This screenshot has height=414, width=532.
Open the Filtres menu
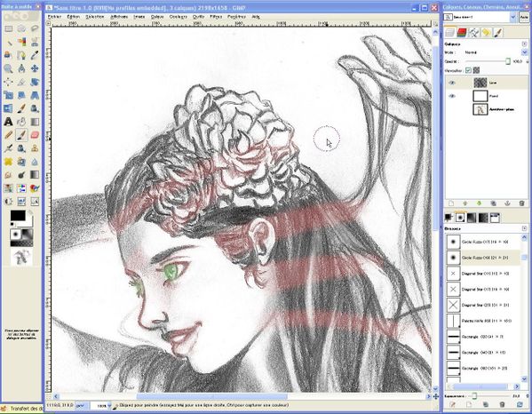(x=216, y=16)
